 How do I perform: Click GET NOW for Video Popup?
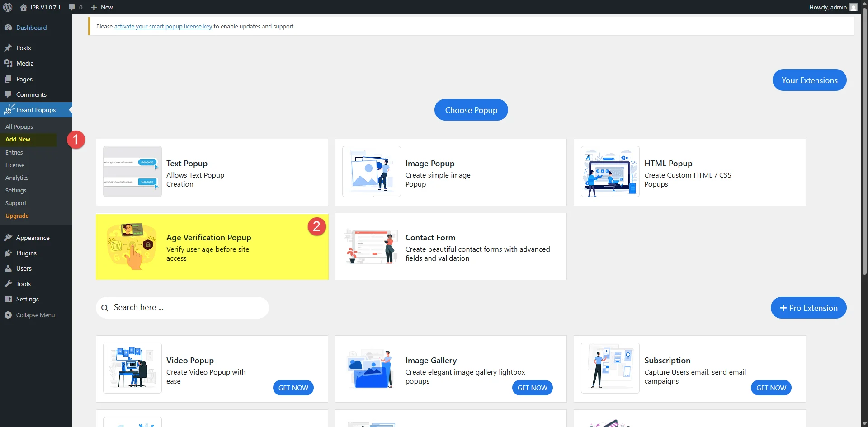tap(293, 388)
